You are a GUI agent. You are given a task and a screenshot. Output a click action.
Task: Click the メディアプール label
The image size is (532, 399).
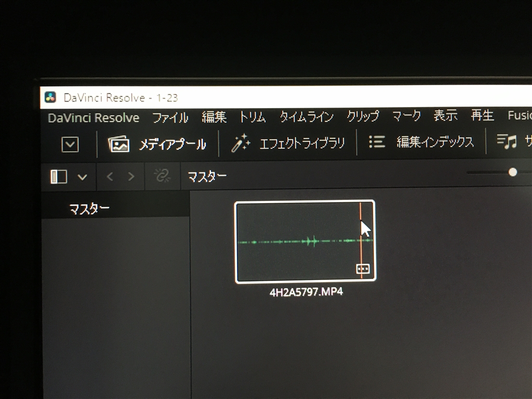click(172, 144)
